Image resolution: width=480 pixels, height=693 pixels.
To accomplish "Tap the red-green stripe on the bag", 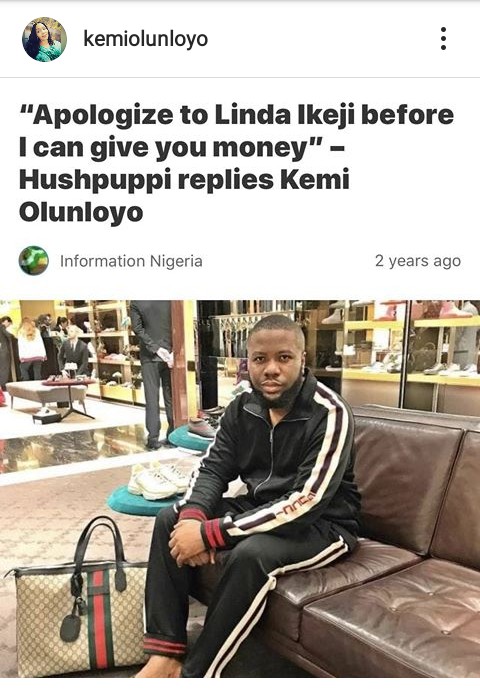I will [x=101, y=619].
